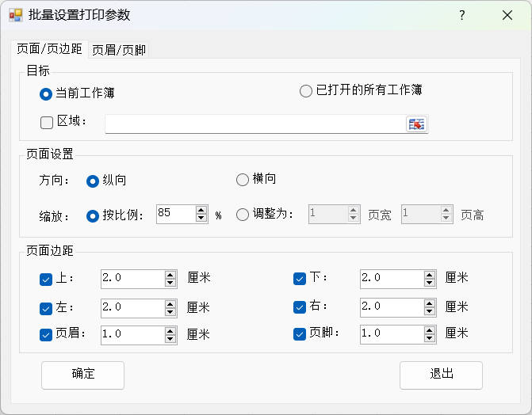Switch to the 页眉/页脚 tab
This screenshot has height=415, width=532.
119,50
